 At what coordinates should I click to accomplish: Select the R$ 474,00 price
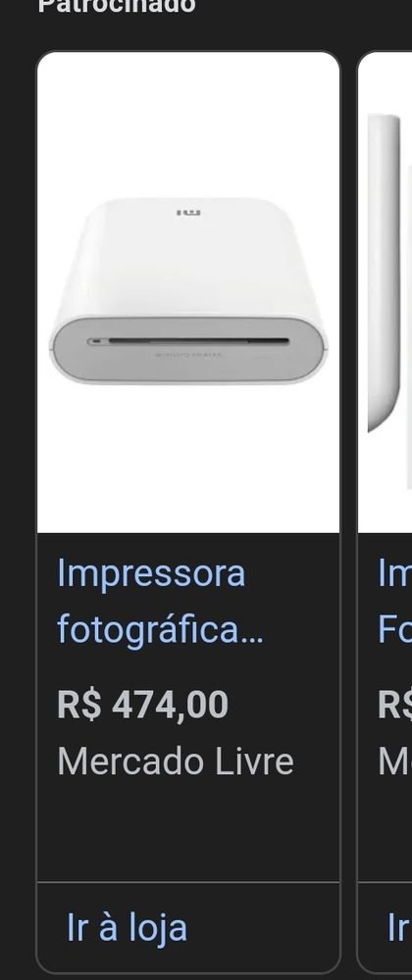[142, 705]
